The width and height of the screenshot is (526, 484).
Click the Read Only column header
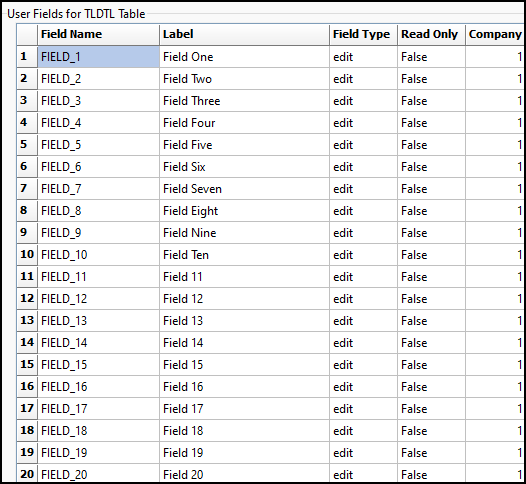pyautogui.click(x=431, y=34)
